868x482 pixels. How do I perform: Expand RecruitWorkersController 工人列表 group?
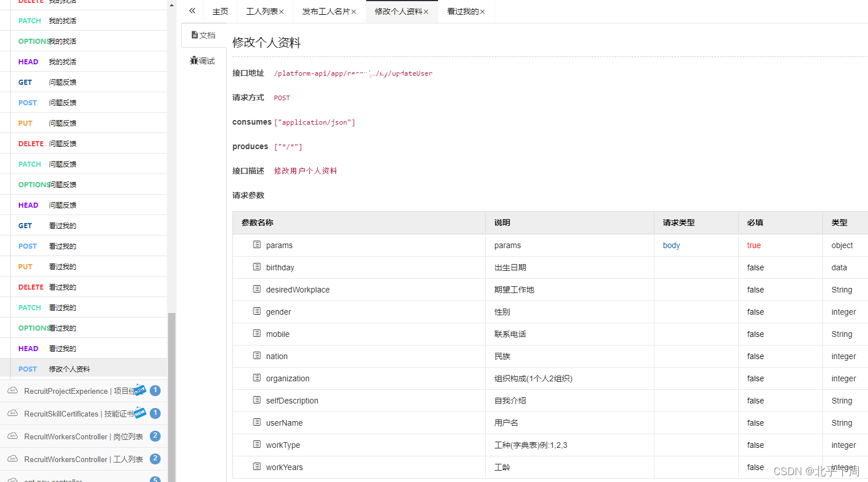point(84,459)
